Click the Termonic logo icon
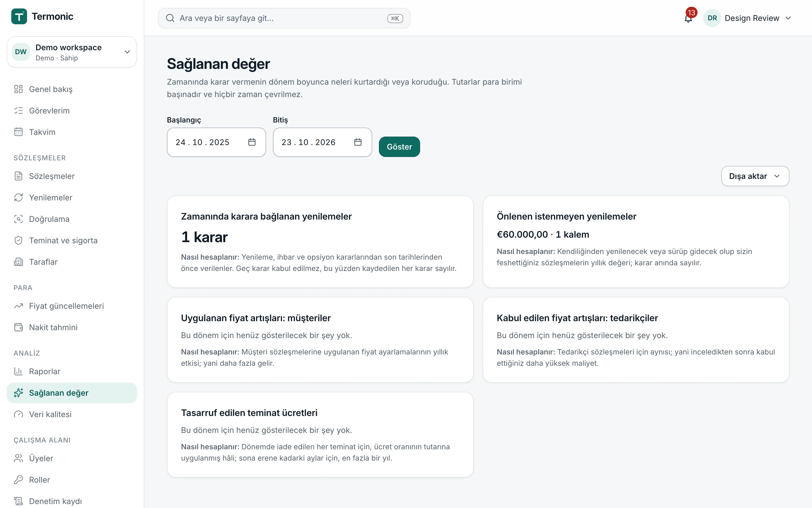 click(x=19, y=16)
